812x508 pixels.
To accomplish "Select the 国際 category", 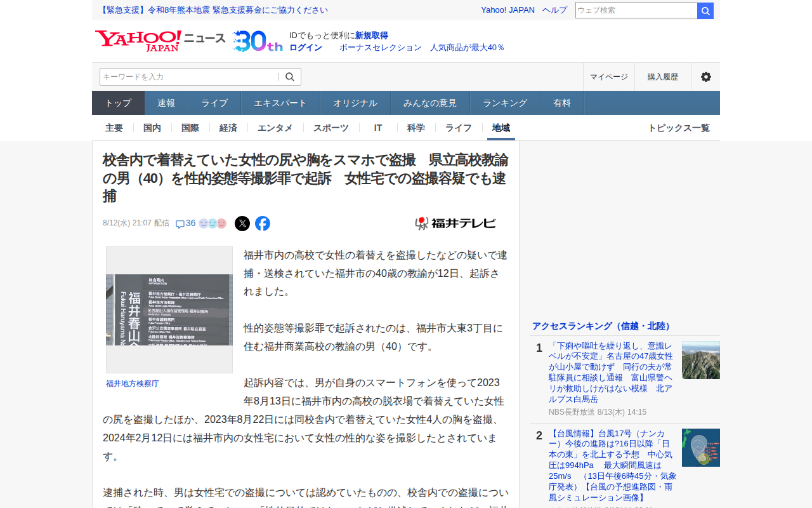I will click(x=190, y=128).
